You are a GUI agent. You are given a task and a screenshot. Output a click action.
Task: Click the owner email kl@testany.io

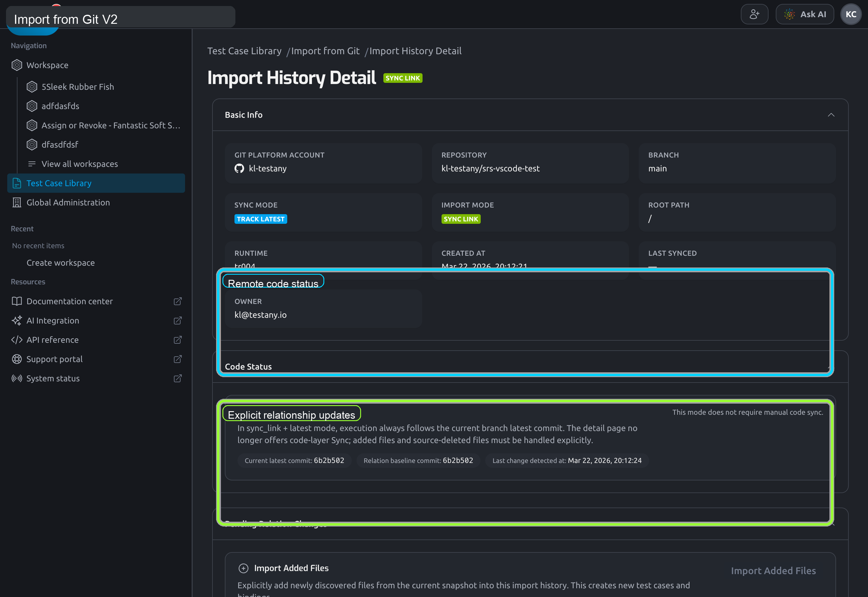(x=260, y=315)
